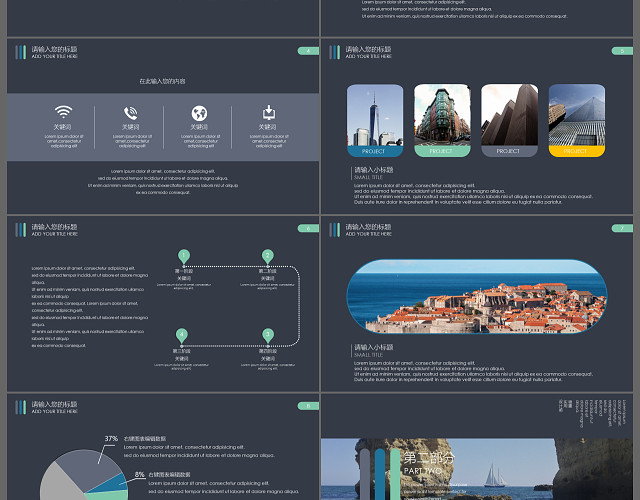Screen dimensions: 640x500
Task: Click the green page number badge 8
Action: click(x=308, y=406)
